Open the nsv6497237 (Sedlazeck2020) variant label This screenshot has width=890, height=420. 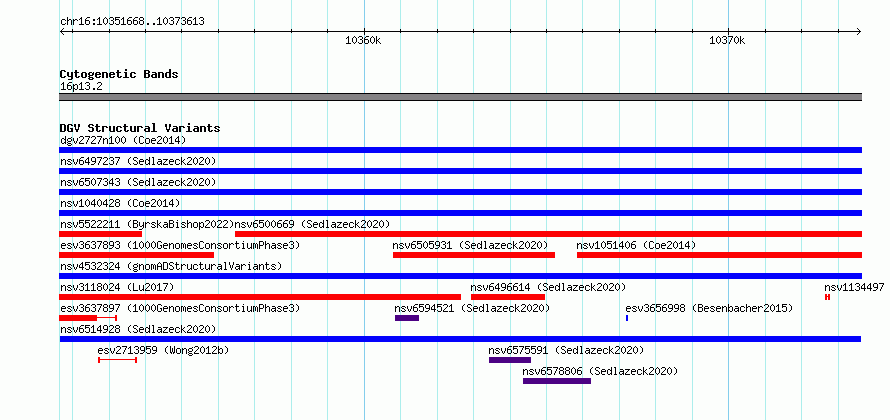(138, 161)
